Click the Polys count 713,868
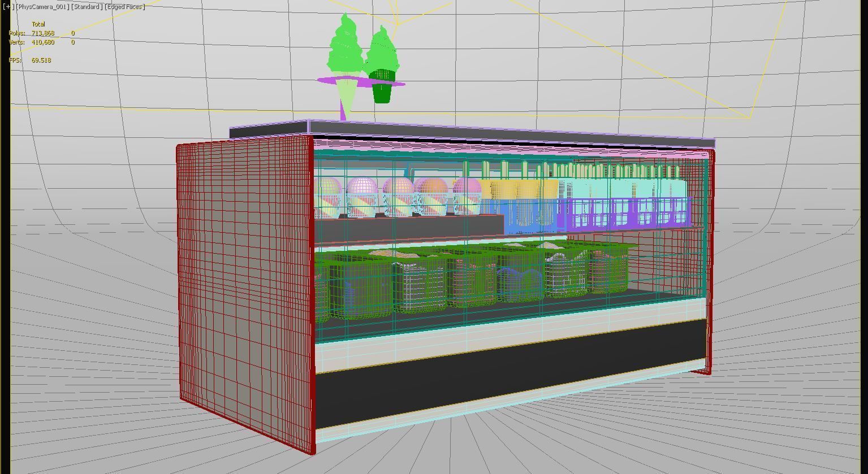The image size is (868, 474). (43, 33)
